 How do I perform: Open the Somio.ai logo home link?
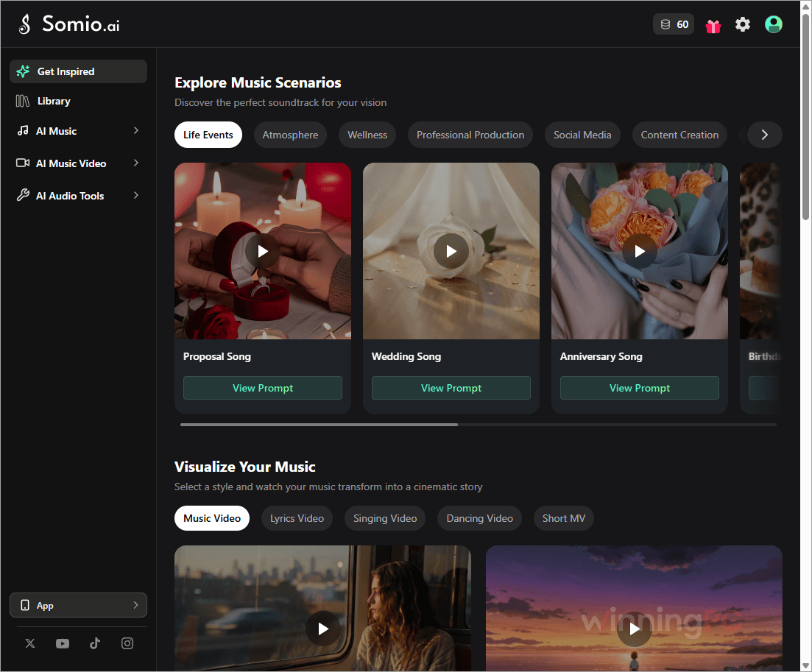click(69, 24)
